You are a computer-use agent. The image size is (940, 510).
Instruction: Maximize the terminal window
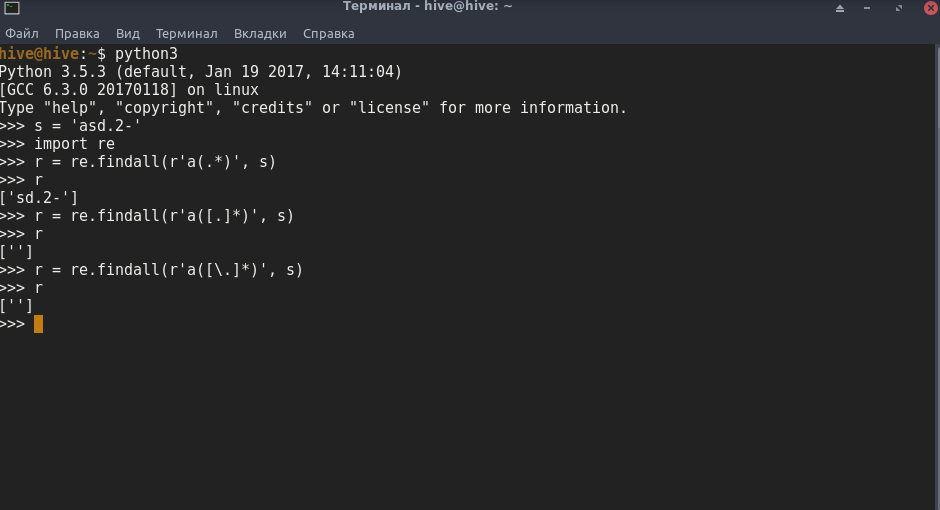coord(899,8)
